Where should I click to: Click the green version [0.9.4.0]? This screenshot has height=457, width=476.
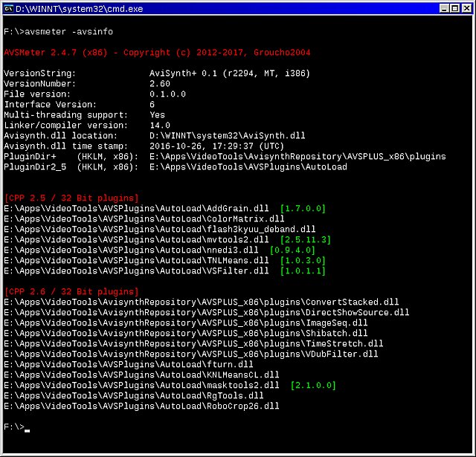[x=292, y=250]
